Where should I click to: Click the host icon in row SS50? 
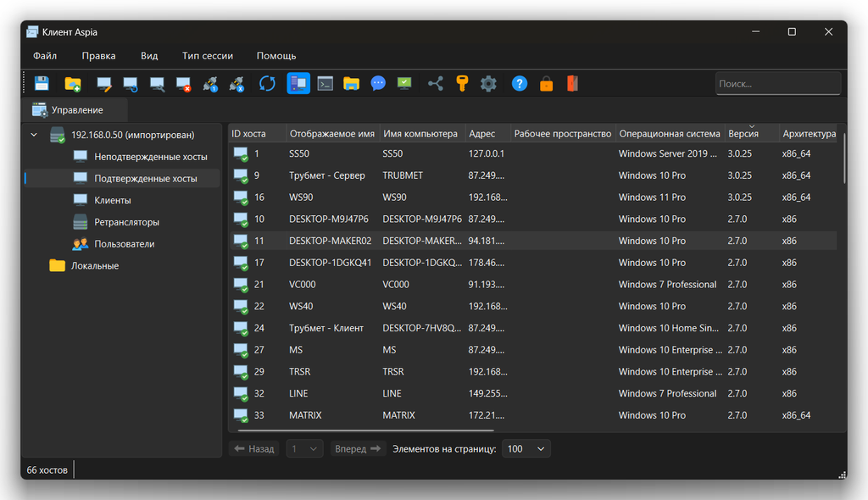[241, 154]
